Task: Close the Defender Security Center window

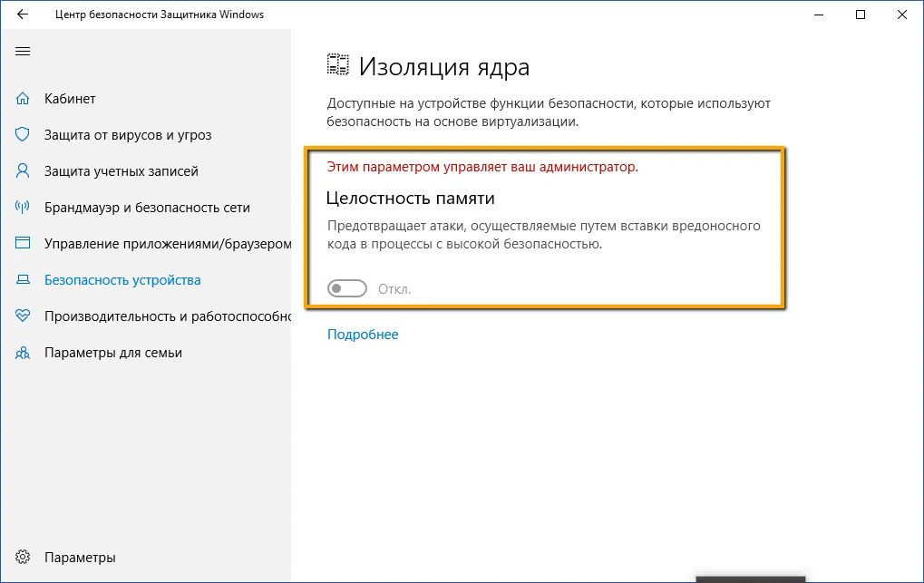Action: point(902,15)
